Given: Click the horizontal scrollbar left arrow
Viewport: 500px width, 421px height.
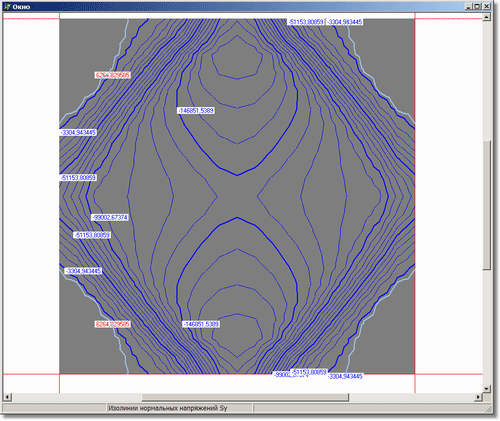Looking at the screenshot, I should [x=8, y=397].
